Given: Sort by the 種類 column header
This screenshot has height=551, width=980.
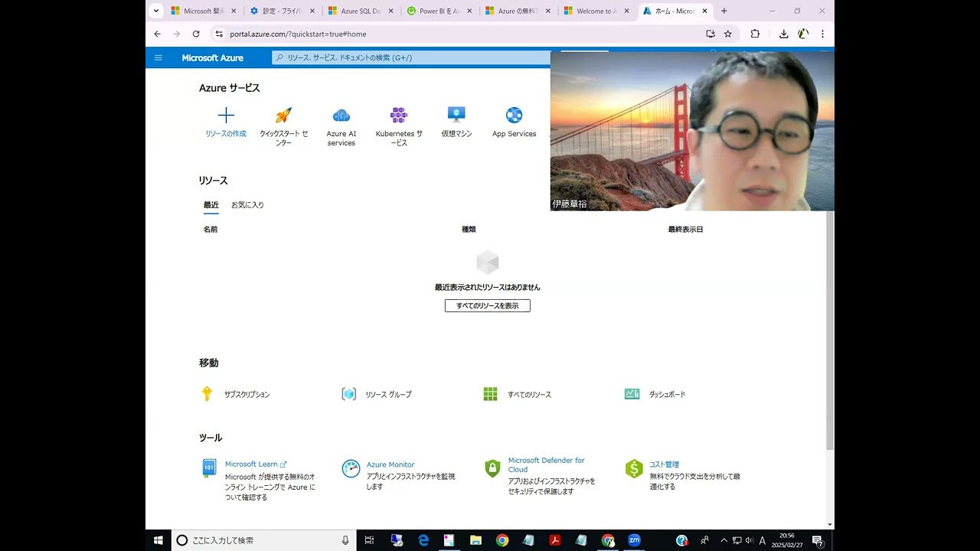Looking at the screenshot, I should click(469, 230).
